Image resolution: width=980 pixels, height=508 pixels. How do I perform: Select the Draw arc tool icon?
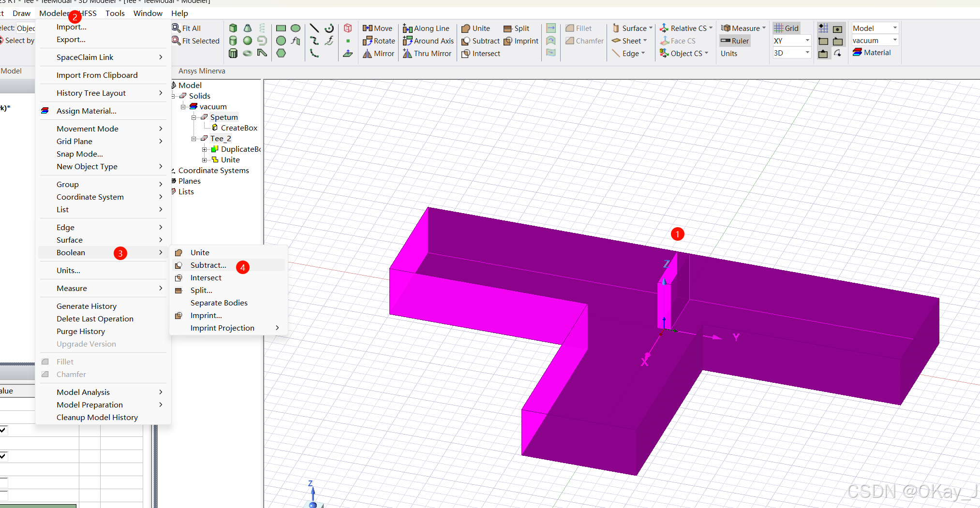329,28
